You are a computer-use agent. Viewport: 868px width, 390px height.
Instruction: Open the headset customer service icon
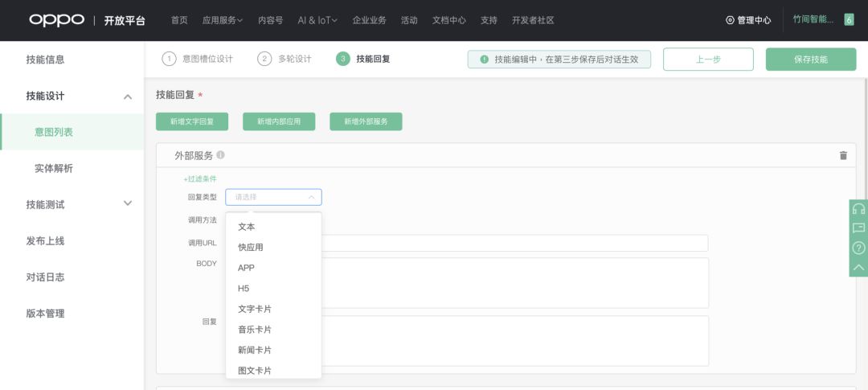[x=858, y=209]
